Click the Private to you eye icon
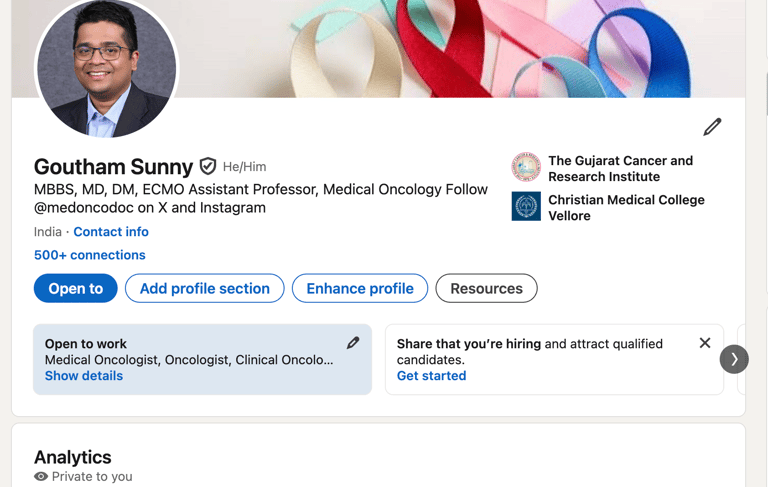 41,476
